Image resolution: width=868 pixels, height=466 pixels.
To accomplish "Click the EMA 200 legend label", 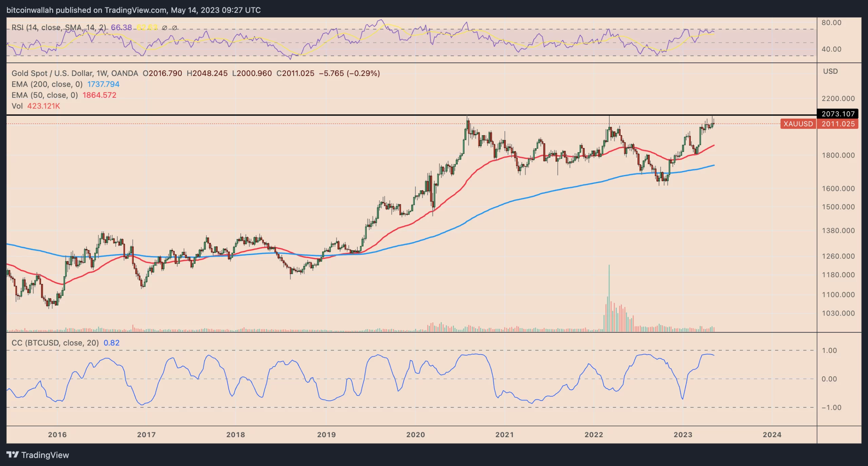I will point(47,84).
